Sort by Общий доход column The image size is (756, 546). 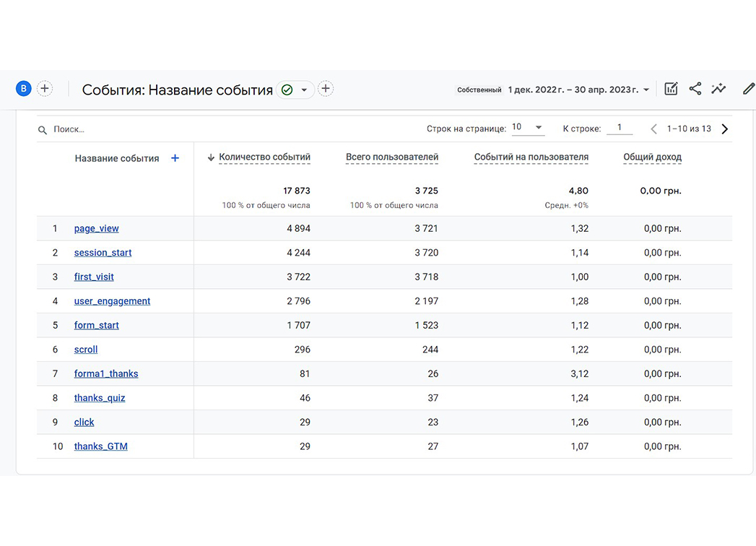[x=652, y=157]
